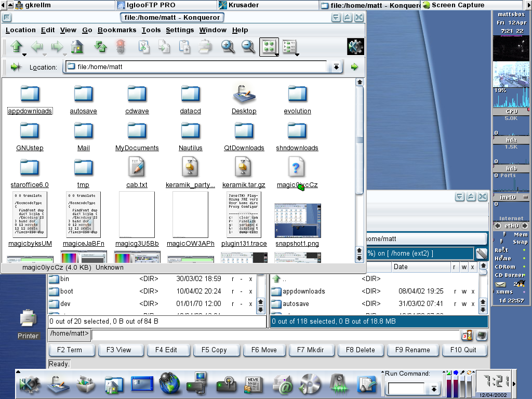Select the Icon View mode button
The image size is (532, 399).
[x=269, y=46]
